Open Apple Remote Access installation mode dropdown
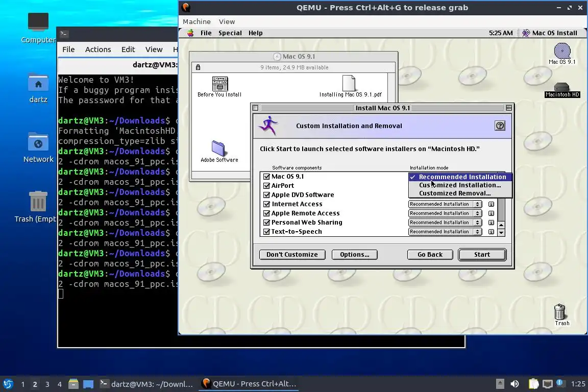This screenshot has width=588, height=392. click(x=445, y=213)
